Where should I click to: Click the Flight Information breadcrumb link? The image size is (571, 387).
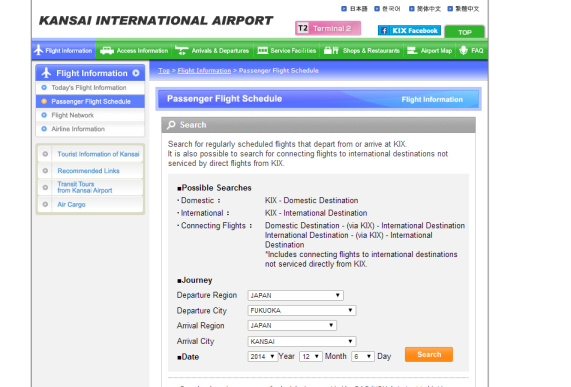204,70
